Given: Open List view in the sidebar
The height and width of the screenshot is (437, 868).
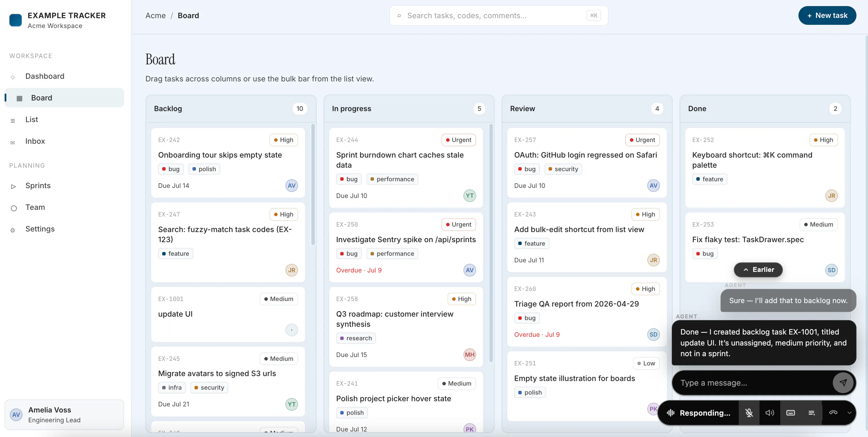Looking at the screenshot, I should [x=64, y=119].
